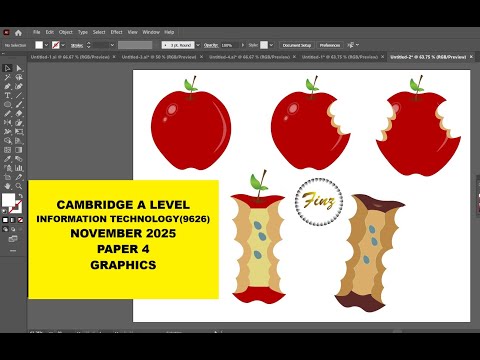
Task: Select the Eraser tool
Action: coord(19,113)
